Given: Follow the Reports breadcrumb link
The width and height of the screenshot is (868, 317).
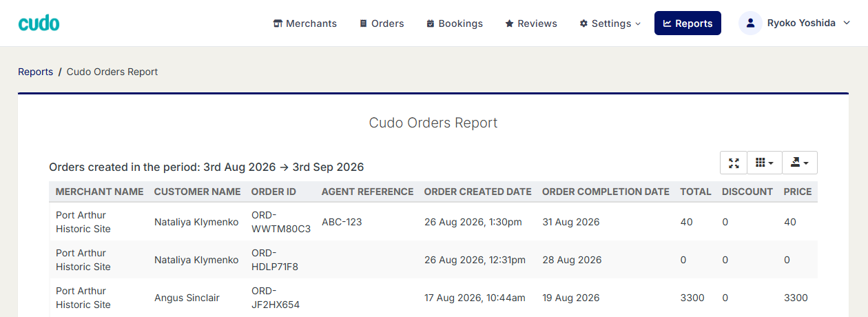Looking at the screenshot, I should pos(35,72).
